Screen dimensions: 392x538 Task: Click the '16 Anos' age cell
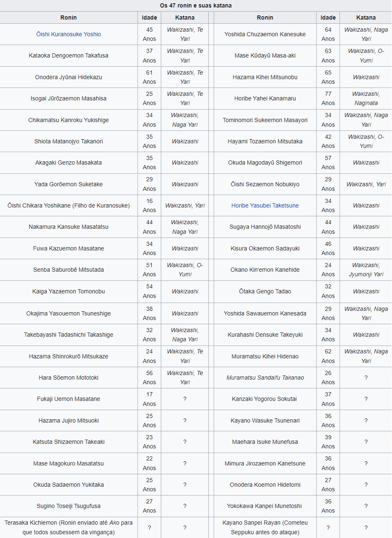[x=149, y=205]
